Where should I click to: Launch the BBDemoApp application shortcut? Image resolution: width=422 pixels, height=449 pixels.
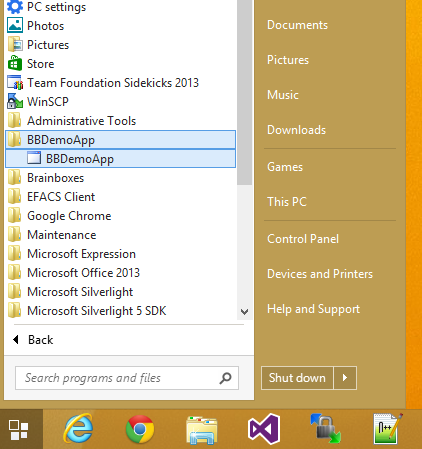121,159
